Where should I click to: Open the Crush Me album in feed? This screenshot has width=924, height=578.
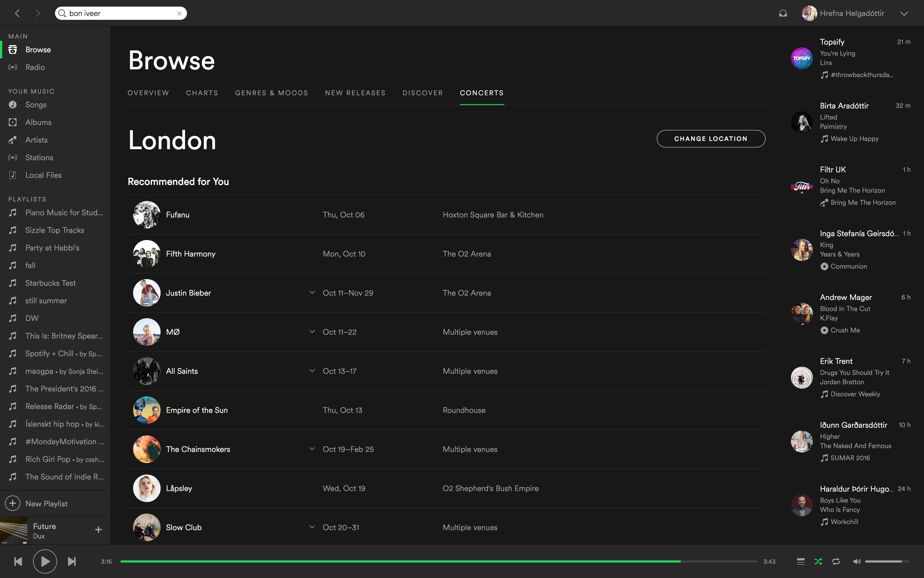[845, 330]
